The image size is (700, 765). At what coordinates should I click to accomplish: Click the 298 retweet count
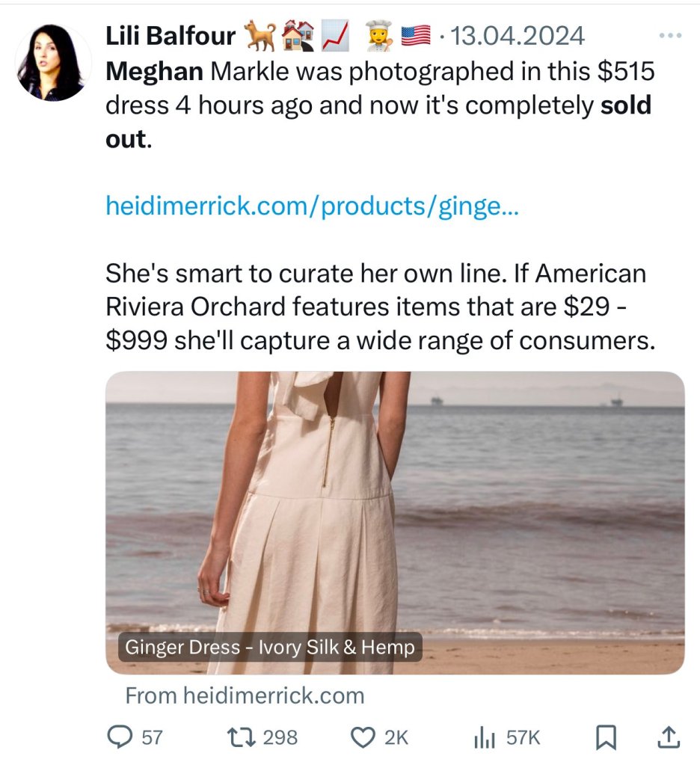tap(280, 738)
